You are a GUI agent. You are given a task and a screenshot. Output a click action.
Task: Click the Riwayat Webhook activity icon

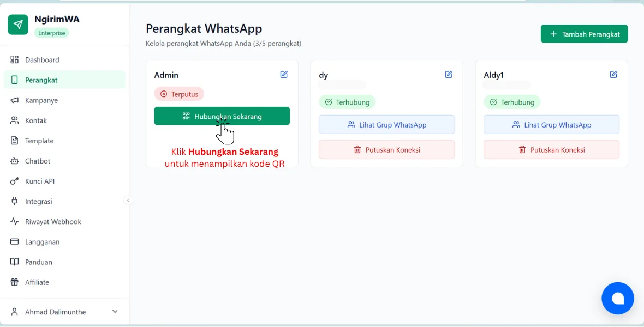[14, 222]
